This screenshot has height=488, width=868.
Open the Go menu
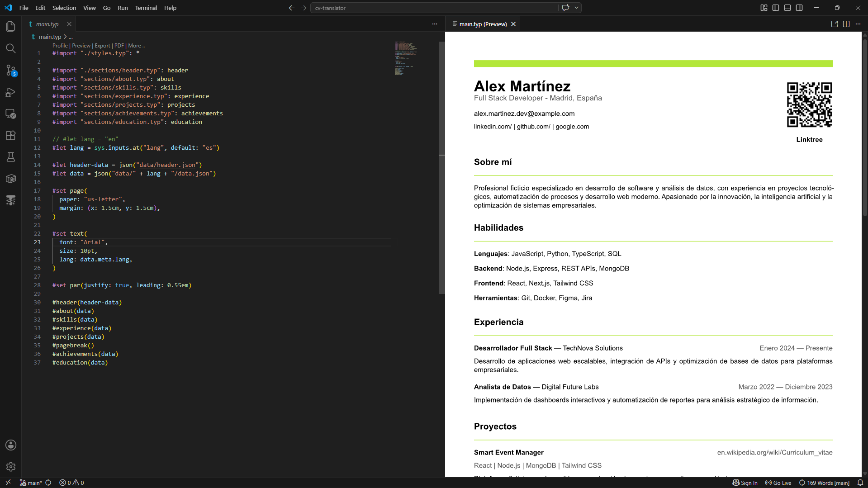(x=107, y=8)
